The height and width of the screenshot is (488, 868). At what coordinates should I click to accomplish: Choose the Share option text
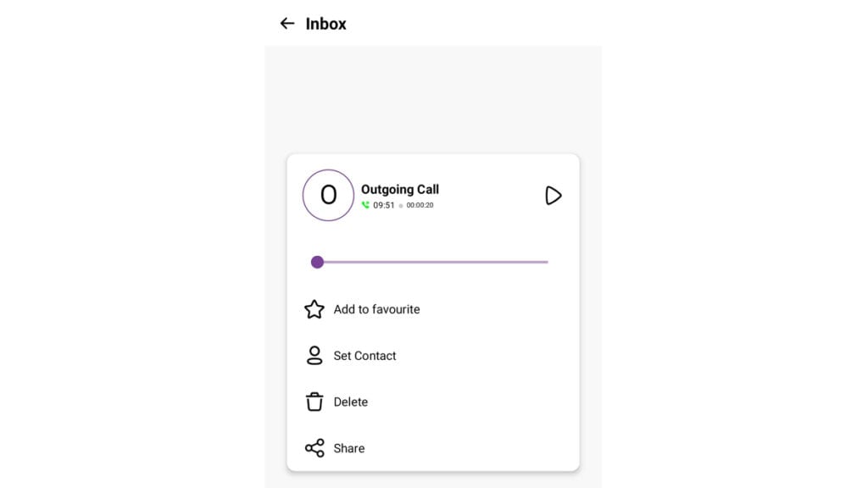pyautogui.click(x=348, y=448)
